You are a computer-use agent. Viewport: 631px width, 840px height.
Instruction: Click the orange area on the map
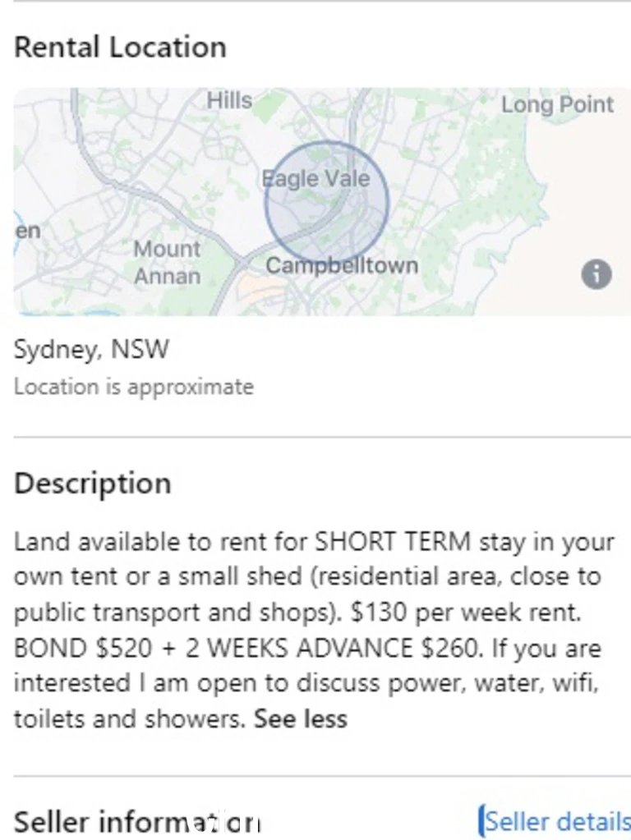tap(257, 288)
